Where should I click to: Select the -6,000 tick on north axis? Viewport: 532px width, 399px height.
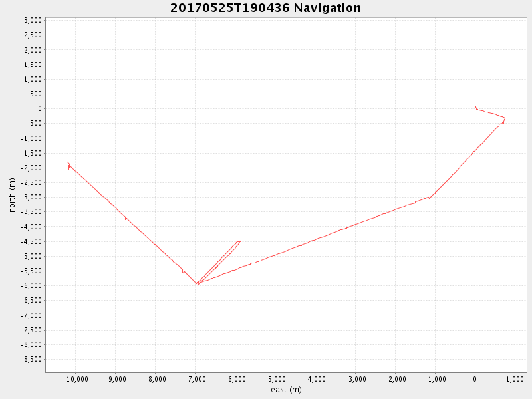(31, 285)
